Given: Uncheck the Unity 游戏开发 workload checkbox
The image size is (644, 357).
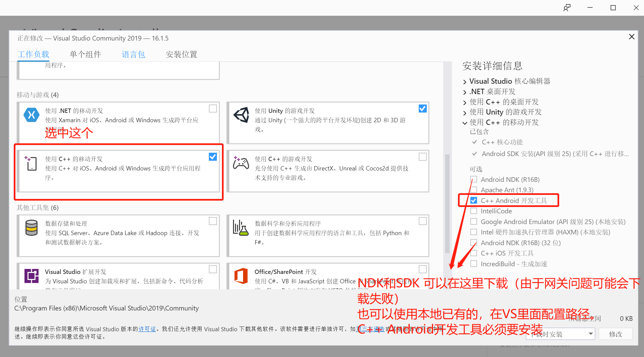Looking at the screenshot, I should pyautogui.click(x=422, y=108).
